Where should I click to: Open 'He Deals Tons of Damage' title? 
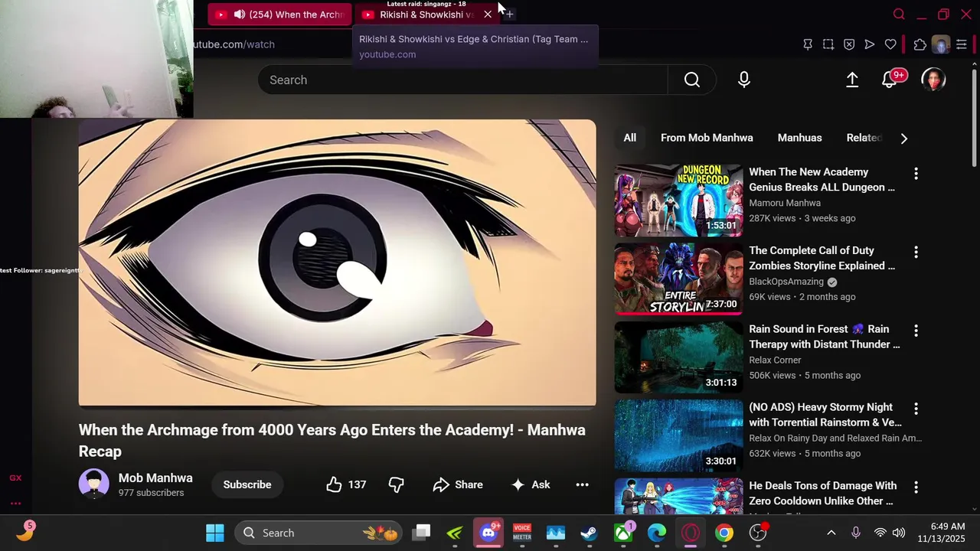tap(822, 493)
